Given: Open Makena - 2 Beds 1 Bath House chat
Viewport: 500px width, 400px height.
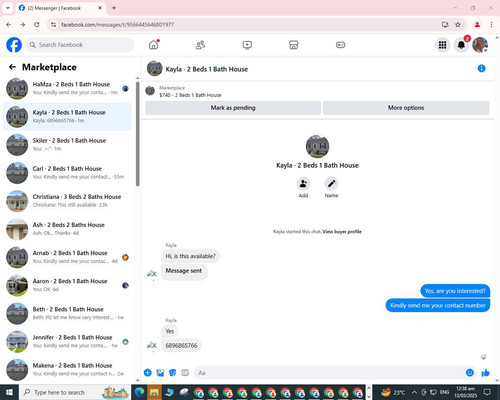Looking at the screenshot, I should coord(68,370).
